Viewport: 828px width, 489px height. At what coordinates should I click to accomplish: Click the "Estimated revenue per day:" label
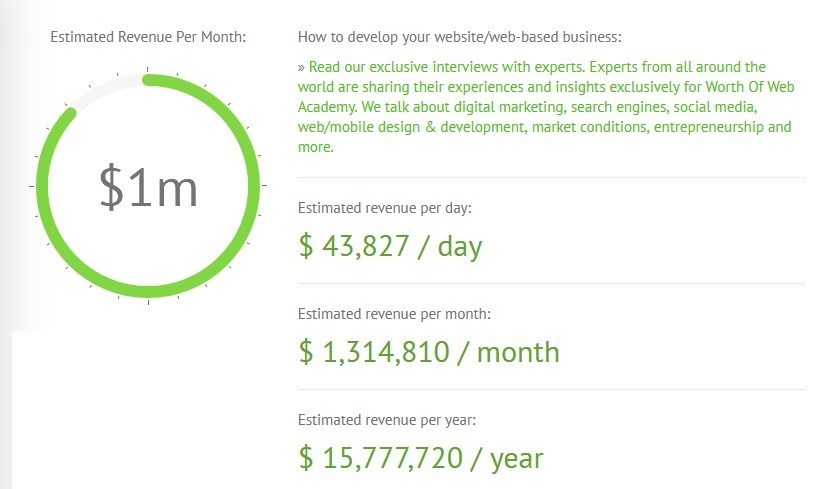[x=384, y=208]
